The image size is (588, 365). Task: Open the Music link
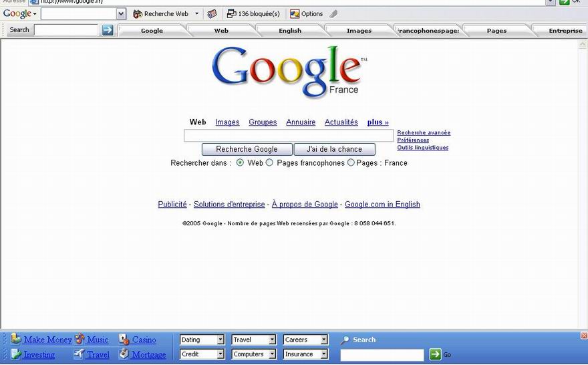coord(98,340)
